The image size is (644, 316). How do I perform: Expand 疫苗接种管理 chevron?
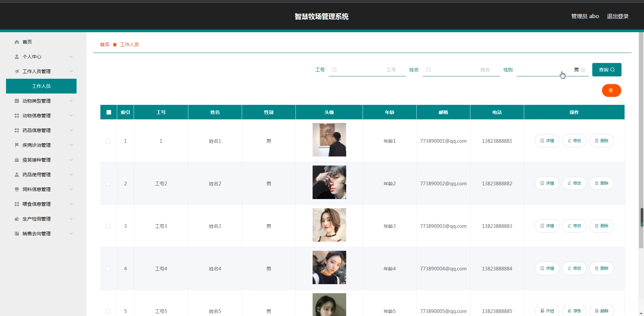click(x=71, y=160)
